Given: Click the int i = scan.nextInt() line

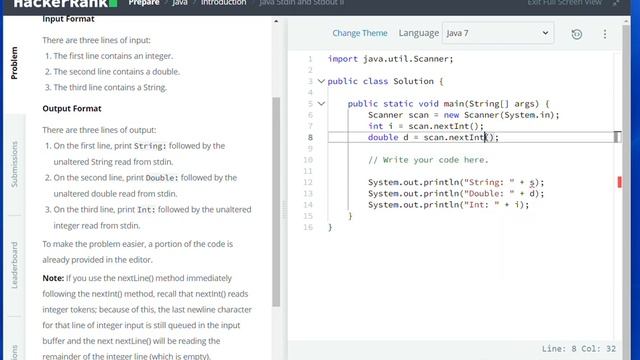Looking at the screenshot, I should pos(426,126).
